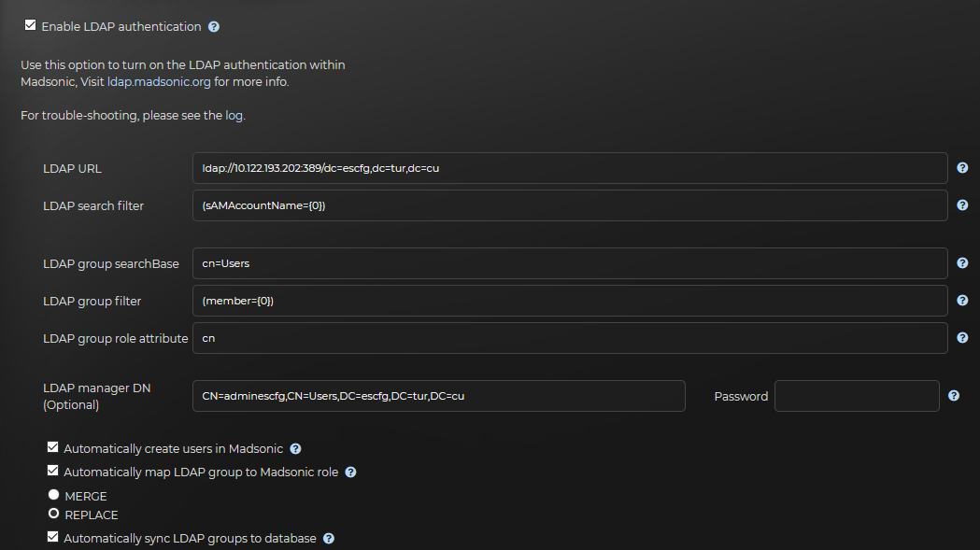Open help for Enable LDAP authentication
The height and width of the screenshot is (550, 980).
[214, 27]
